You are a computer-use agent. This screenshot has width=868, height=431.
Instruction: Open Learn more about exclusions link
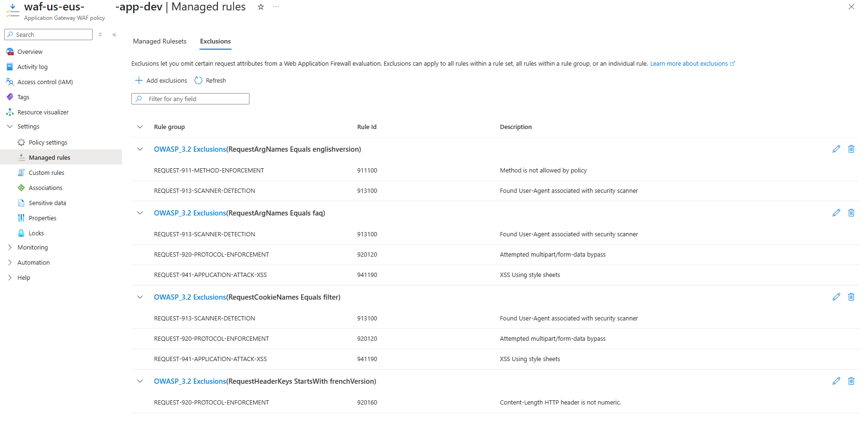pos(689,64)
